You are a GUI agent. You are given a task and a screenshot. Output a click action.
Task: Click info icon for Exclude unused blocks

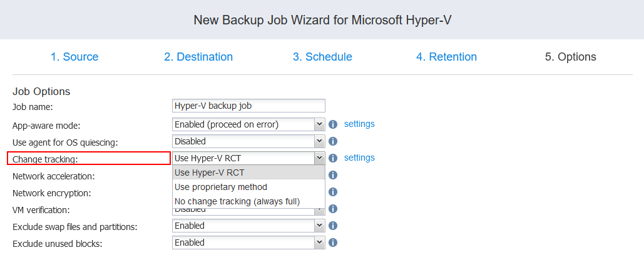(x=333, y=242)
